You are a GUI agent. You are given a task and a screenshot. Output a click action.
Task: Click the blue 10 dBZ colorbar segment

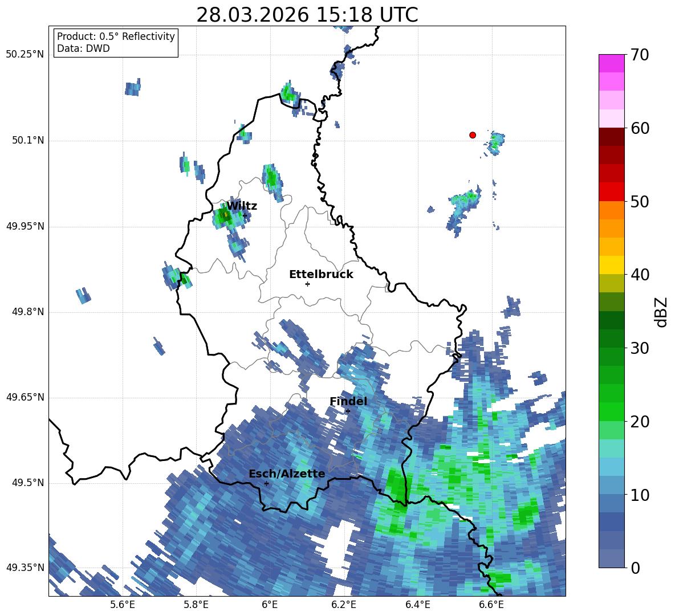611,486
